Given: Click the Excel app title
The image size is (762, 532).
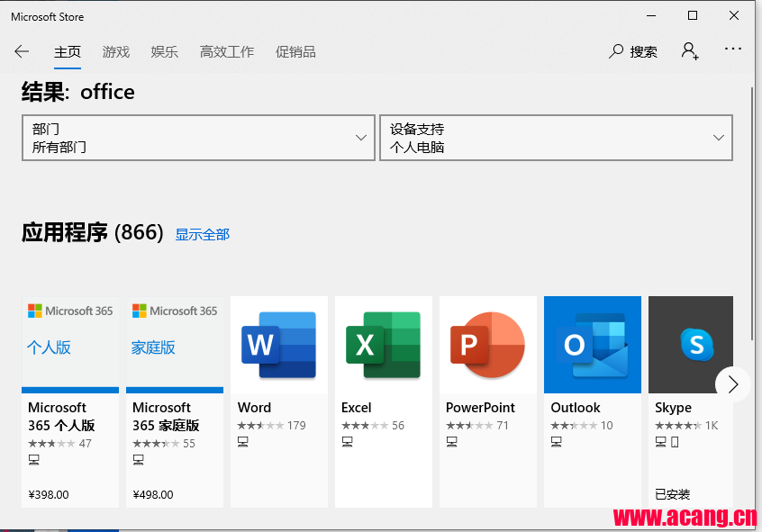Looking at the screenshot, I should point(356,407).
